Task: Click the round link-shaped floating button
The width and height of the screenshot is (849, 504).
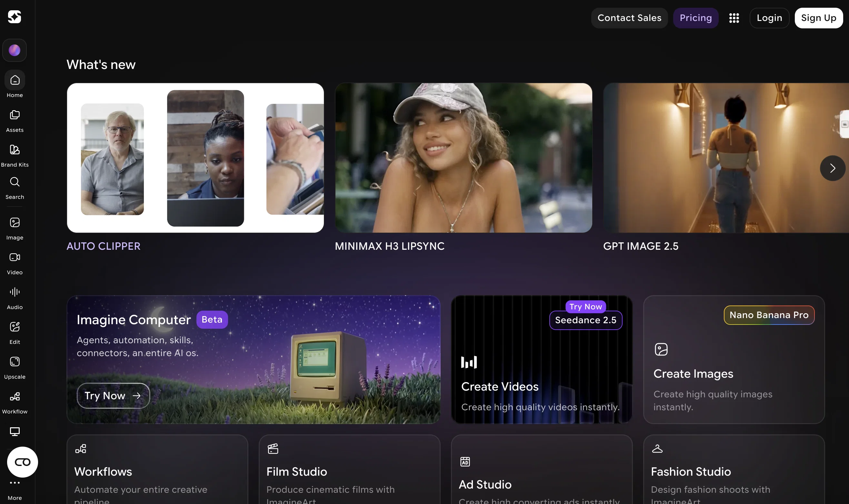Action: pos(23,462)
